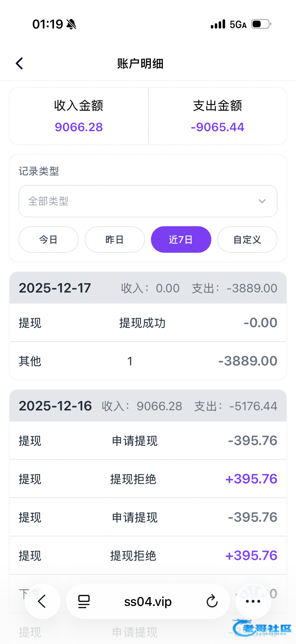Choose the 自定义 custom date filter
The height and width of the screenshot is (644, 296).
coord(247,239)
